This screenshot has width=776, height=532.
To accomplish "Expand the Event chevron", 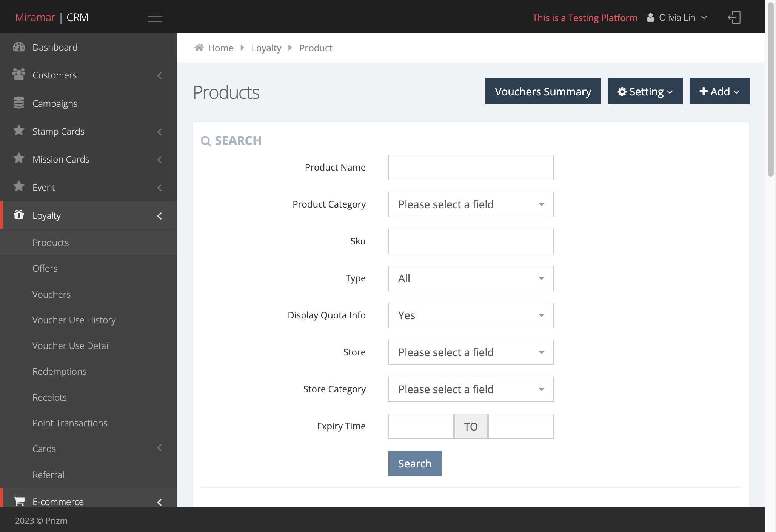I will pos(160,188).
